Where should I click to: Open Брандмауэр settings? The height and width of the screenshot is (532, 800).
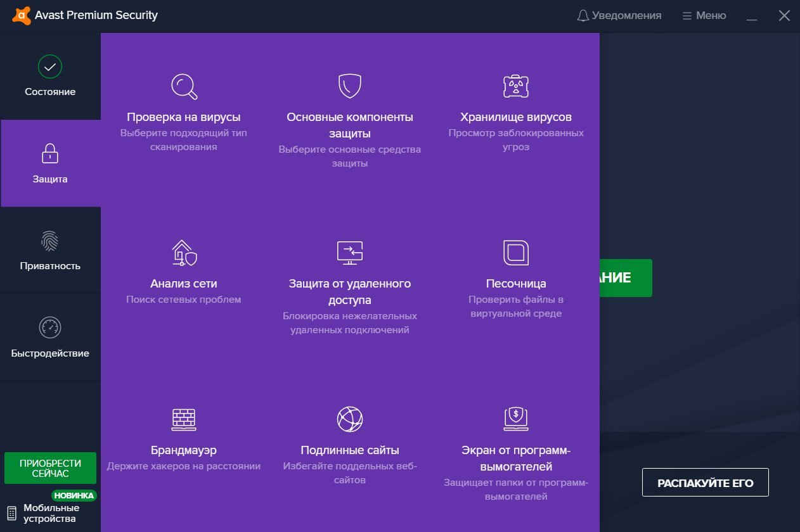[184, 450]
